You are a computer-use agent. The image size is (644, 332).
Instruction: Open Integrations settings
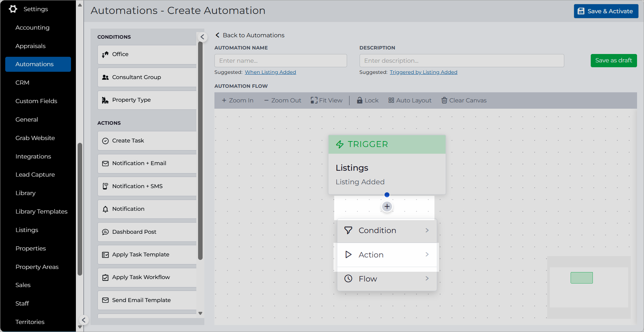(x=33, y=156)
